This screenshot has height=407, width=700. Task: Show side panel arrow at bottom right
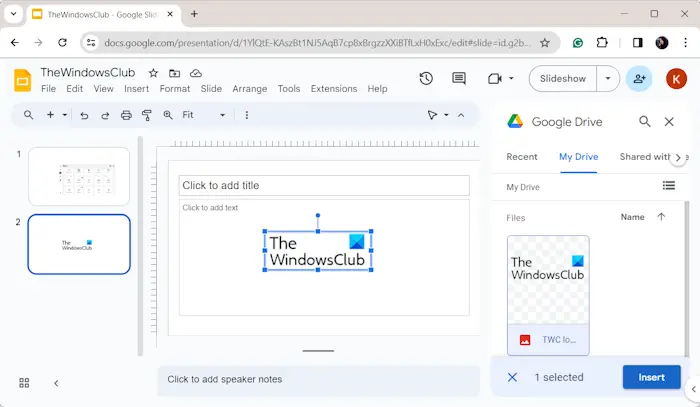tap(693, 389)
